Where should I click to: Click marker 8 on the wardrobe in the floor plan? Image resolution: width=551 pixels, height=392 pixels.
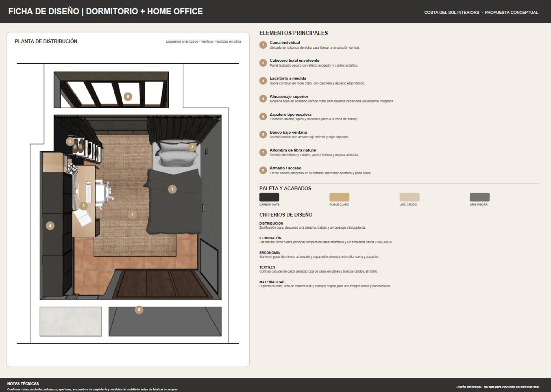click(x=139, y=310)
